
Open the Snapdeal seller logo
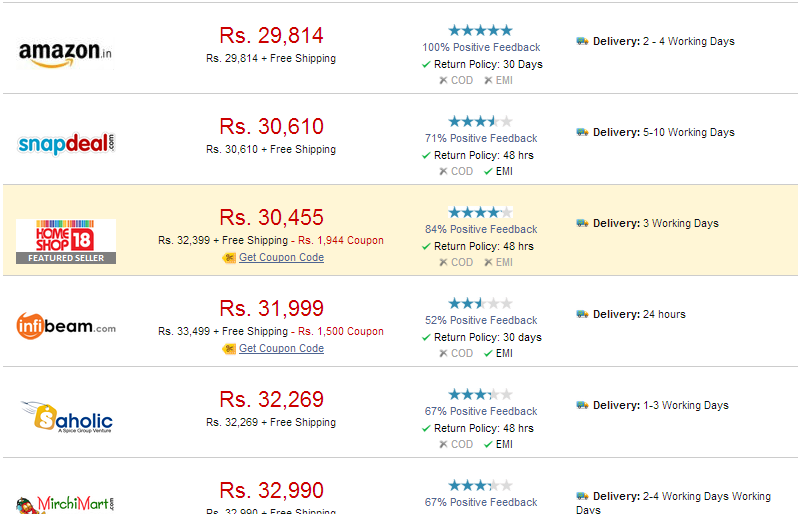coord(66,144)
